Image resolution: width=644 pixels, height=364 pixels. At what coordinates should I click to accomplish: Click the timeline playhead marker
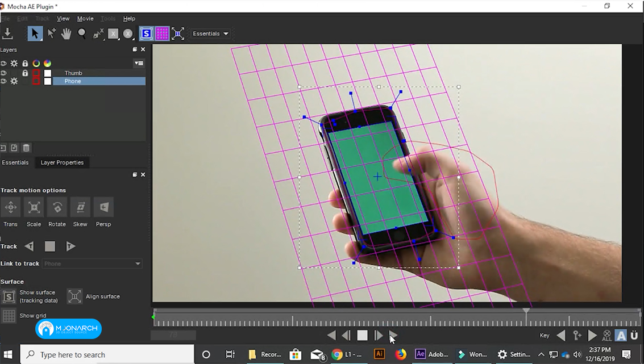pyautogui.click(x=526, y=311)
